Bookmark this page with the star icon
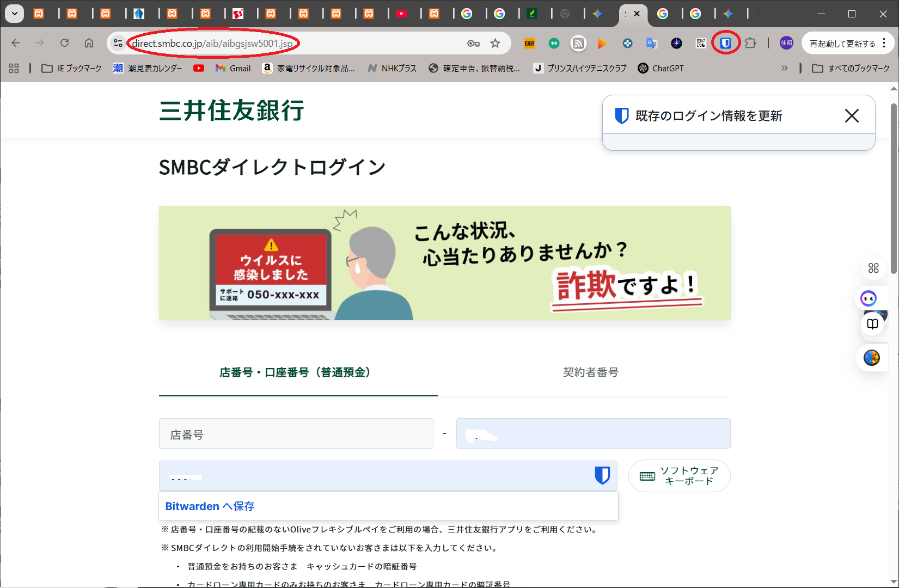This screenshot has width=899, height=588. 495,43
